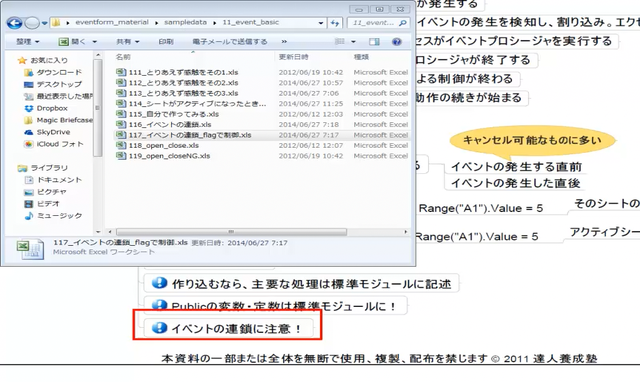Image resolution: width=640 pixels, height=382 pixels.
Task: Select file 116_イベントの連鎖.xls
Action: (x=170, y=124)
